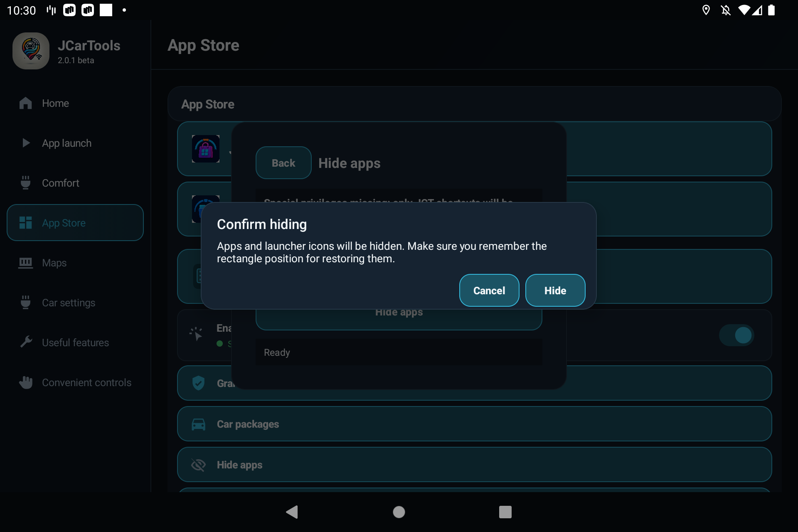Select the App Store grid icon

26,223
